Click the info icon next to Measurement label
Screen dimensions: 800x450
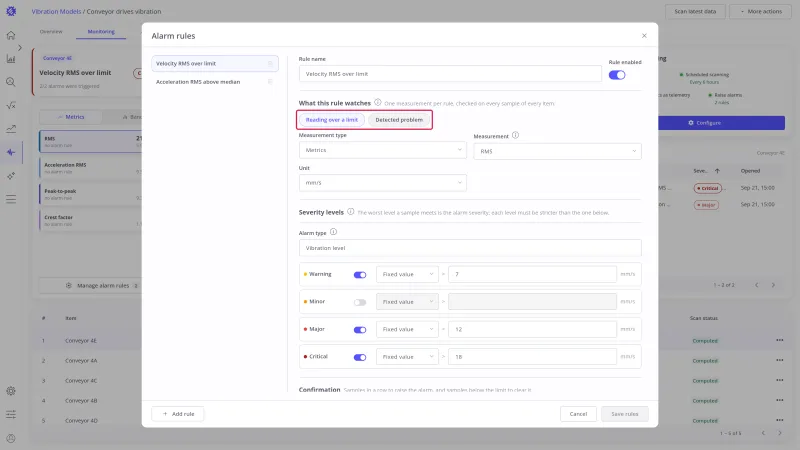click(x=515, y=135)
